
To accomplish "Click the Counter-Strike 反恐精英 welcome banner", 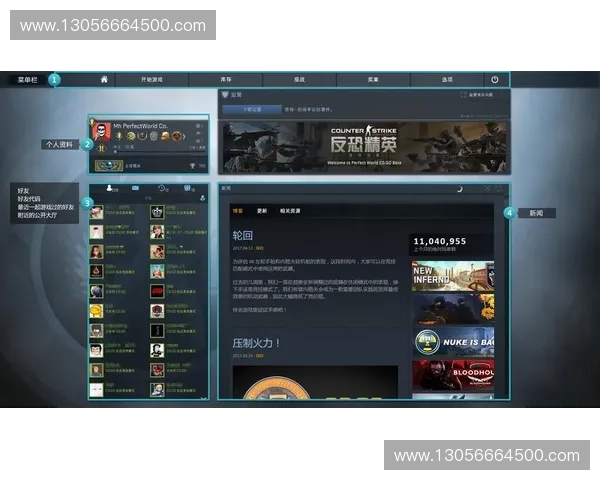I will click(364, 147).
